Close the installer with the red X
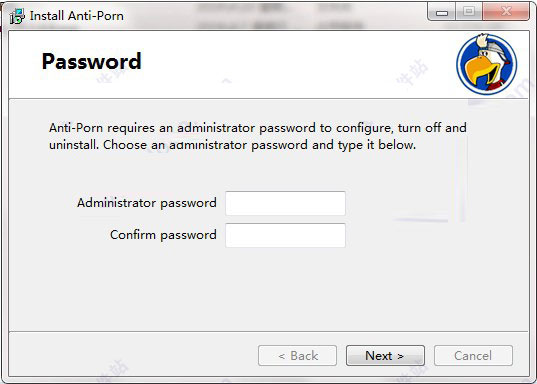Viewport: 537px width, 384px height. [x=506, y=12]
